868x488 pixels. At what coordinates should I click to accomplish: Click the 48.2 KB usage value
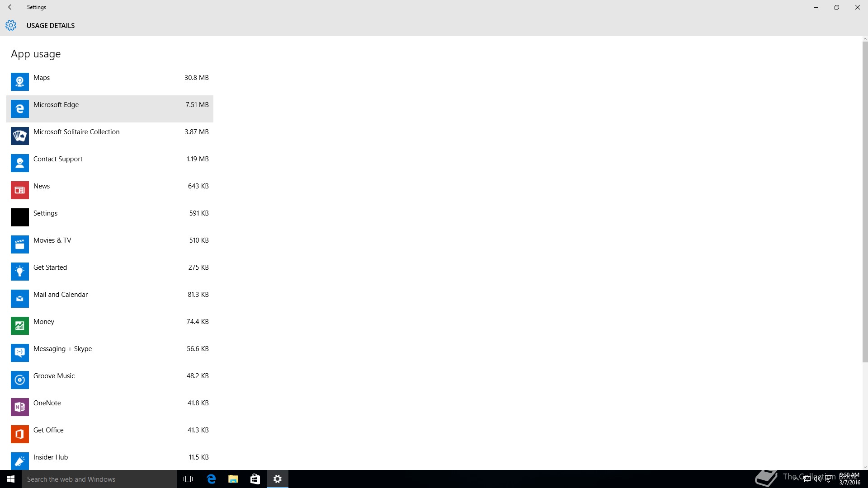198,376
